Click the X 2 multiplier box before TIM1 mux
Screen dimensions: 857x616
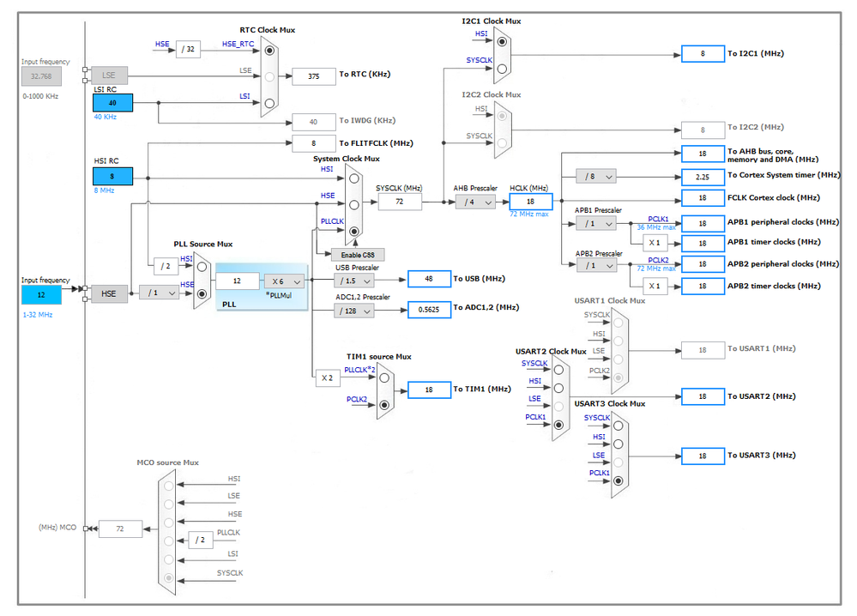point(328,377)
